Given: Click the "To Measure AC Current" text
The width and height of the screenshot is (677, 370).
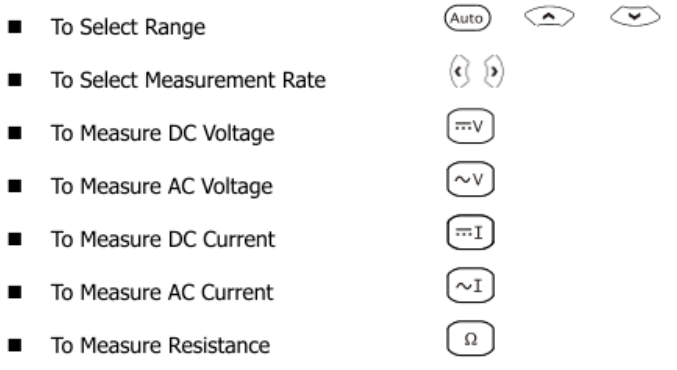Looking at the screenshot, I should 162,292.
